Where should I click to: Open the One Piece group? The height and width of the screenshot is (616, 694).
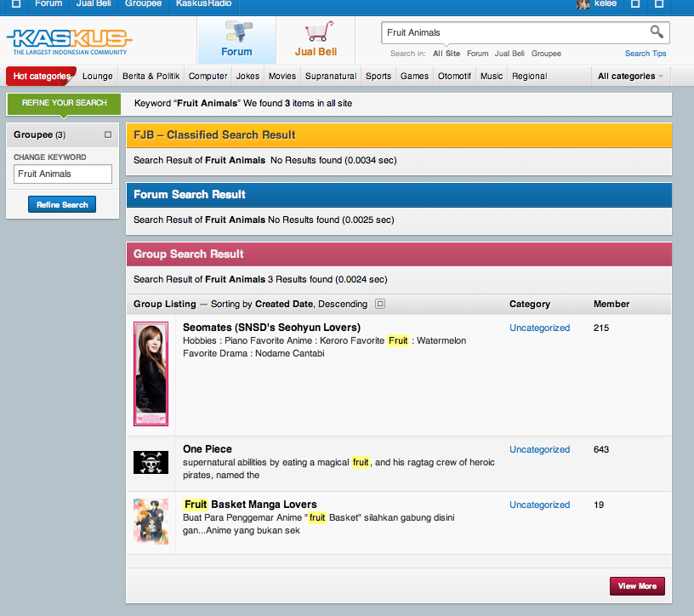point(208,449)
